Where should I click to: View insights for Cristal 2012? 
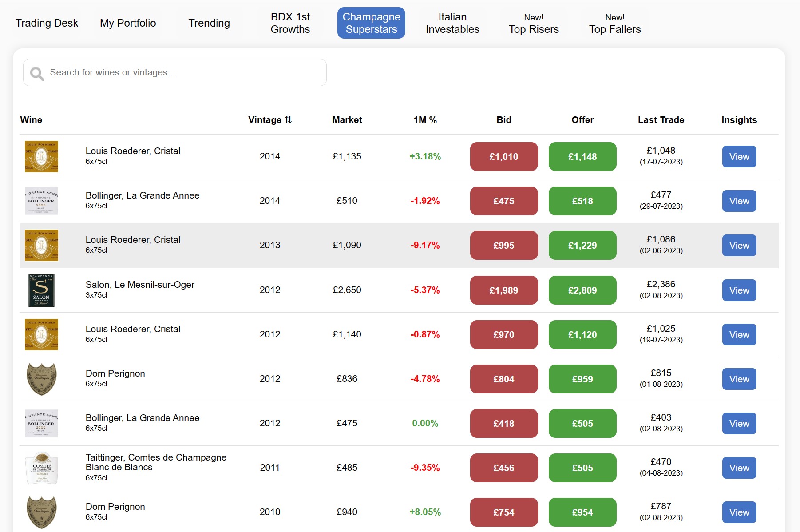pos(739,334)
